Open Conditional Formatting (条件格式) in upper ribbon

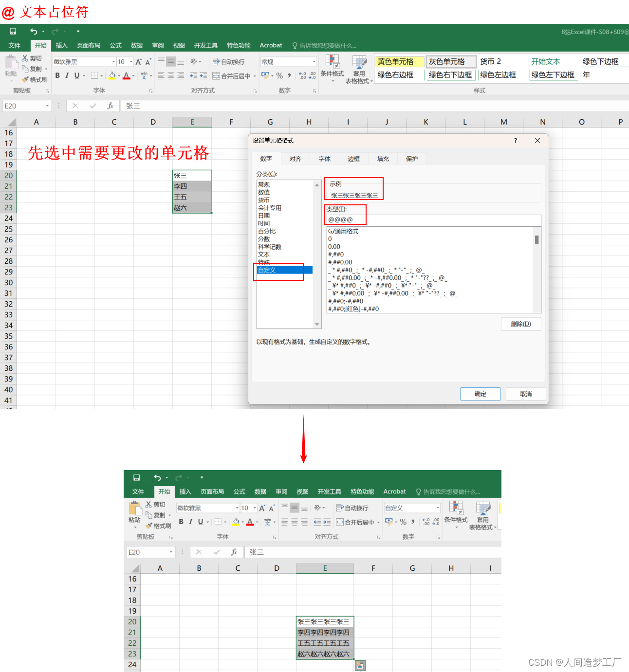[333, 67]
